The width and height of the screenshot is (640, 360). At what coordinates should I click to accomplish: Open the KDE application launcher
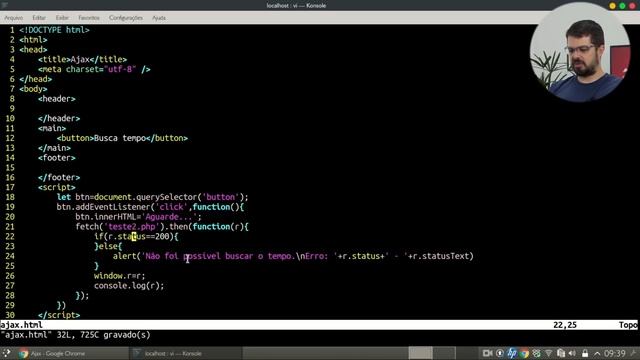[x=6, y=353]
